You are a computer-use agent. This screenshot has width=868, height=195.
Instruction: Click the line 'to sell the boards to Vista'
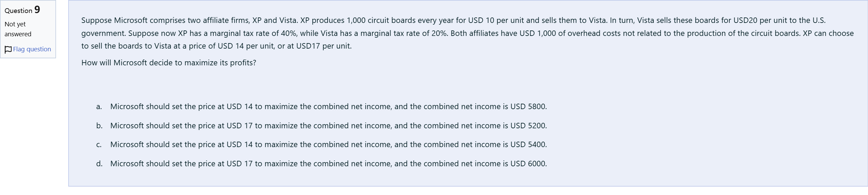[216, 46]
